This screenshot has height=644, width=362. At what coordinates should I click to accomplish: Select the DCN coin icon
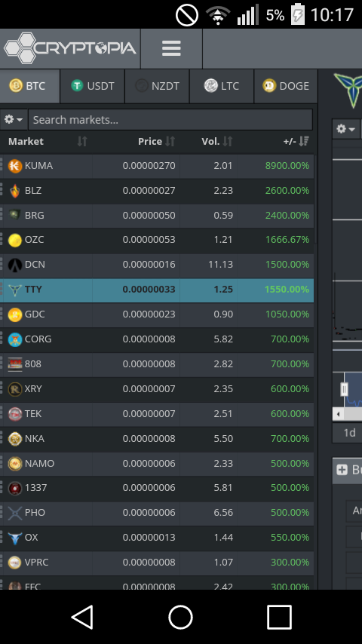tap(15, 265)
